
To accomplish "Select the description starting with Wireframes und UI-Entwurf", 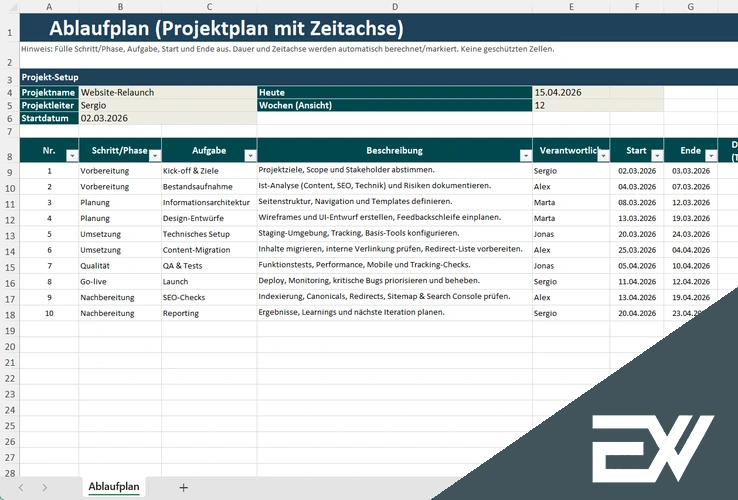I will [x=395, y=218].
